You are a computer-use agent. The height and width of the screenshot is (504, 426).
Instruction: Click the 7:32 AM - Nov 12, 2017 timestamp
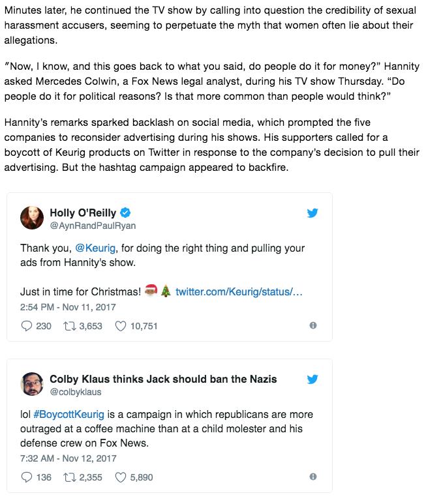point(68,458)
